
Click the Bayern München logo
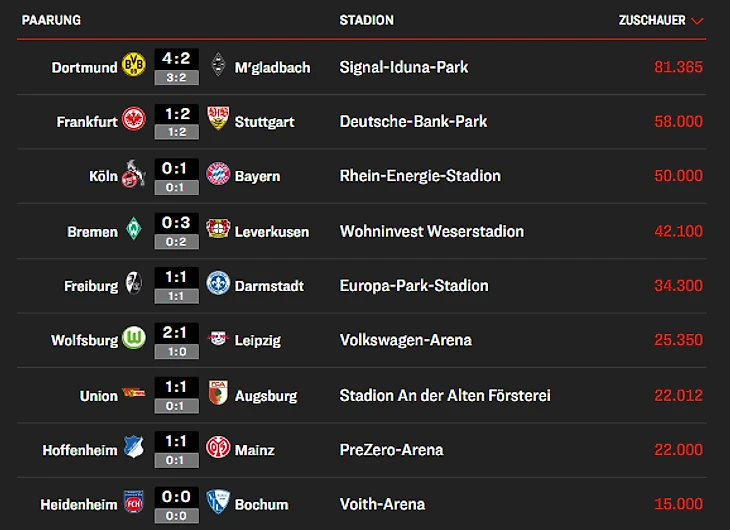tap(218, 176)
